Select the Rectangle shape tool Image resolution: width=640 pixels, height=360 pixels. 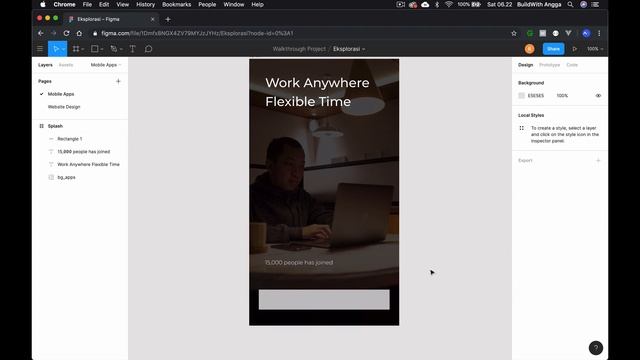click(94, 49)
